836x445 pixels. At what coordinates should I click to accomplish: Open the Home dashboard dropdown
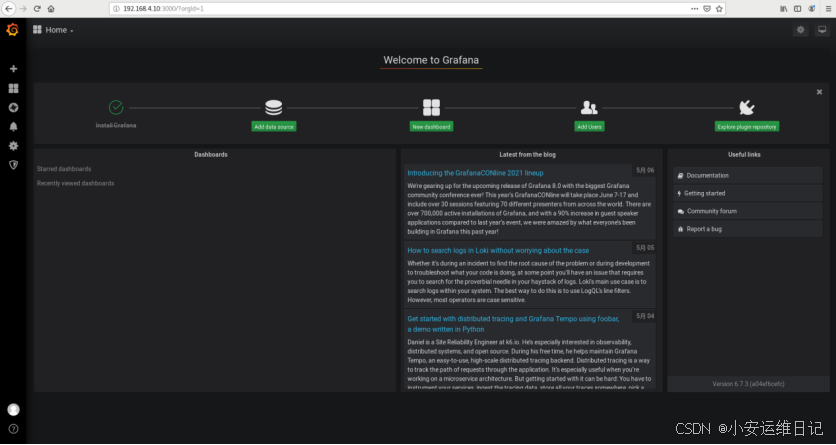tap(53, 30)
